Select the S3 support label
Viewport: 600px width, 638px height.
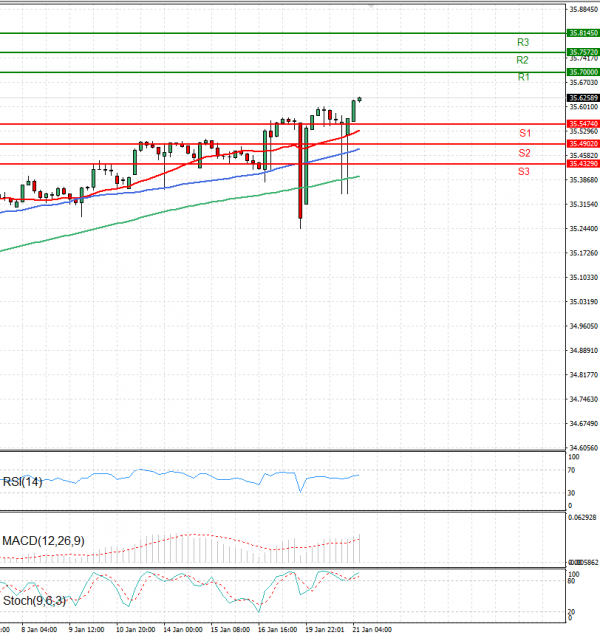(524, 171)
